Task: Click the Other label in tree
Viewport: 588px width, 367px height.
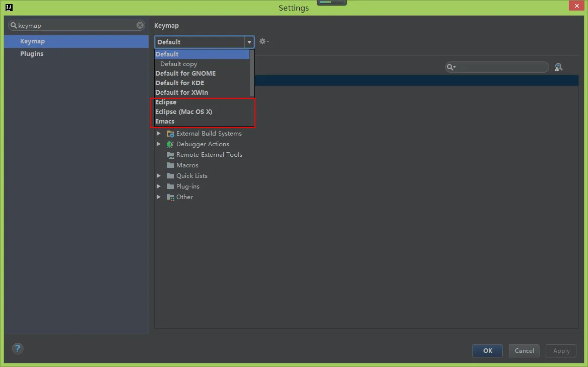Action: point(184,197)
